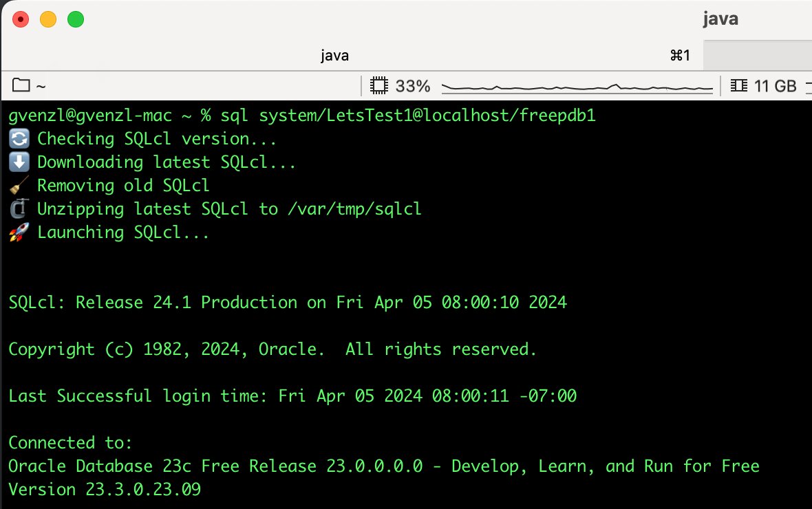The height and width of the screenshot is (509, 812).
Task: Click the refresh emoji before Checking SQLcl
Action: (x=19, y=139)
